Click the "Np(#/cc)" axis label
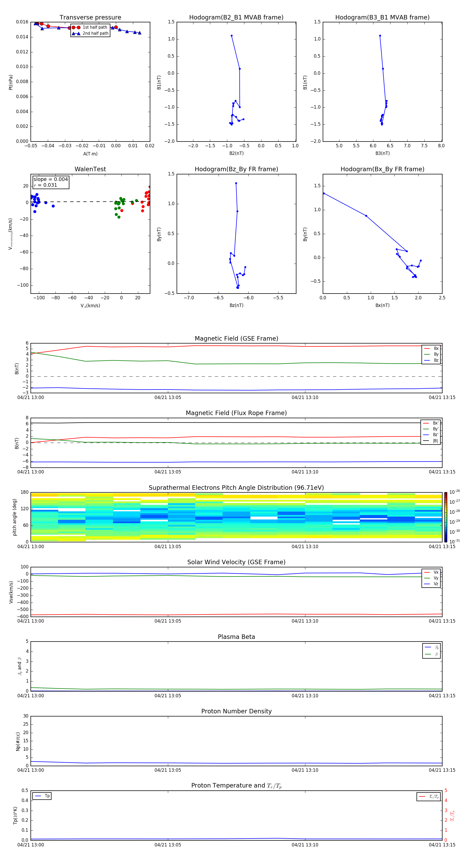Image resolution: width=473 pixels, height=868 pixels. point(18,741)
